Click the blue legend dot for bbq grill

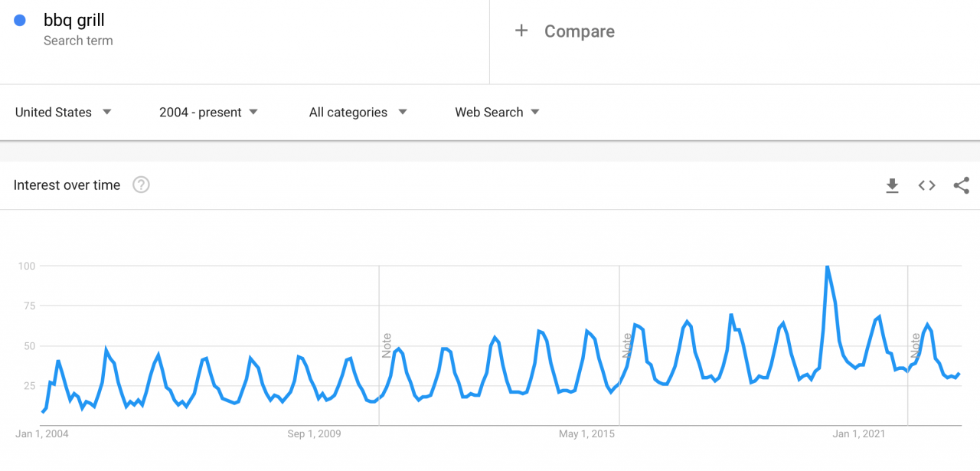point(19,20)
